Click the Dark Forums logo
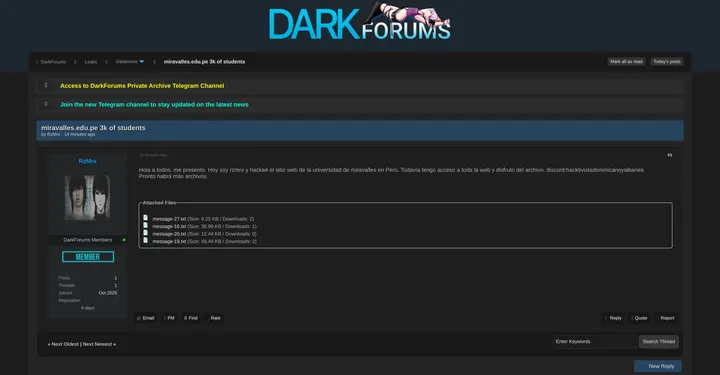Screen dimensions: 720x375 click(360, 22)
